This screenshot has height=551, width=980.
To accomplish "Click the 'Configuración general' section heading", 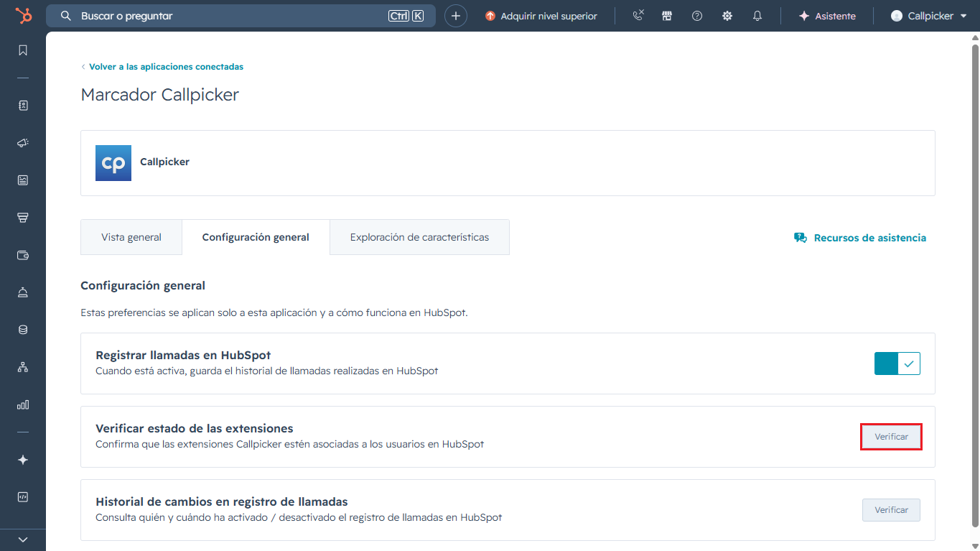I will (x=143, y=285).
